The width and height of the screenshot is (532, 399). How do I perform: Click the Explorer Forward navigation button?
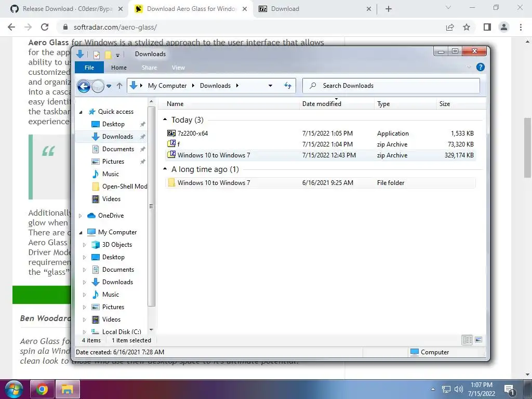(98, 86)
